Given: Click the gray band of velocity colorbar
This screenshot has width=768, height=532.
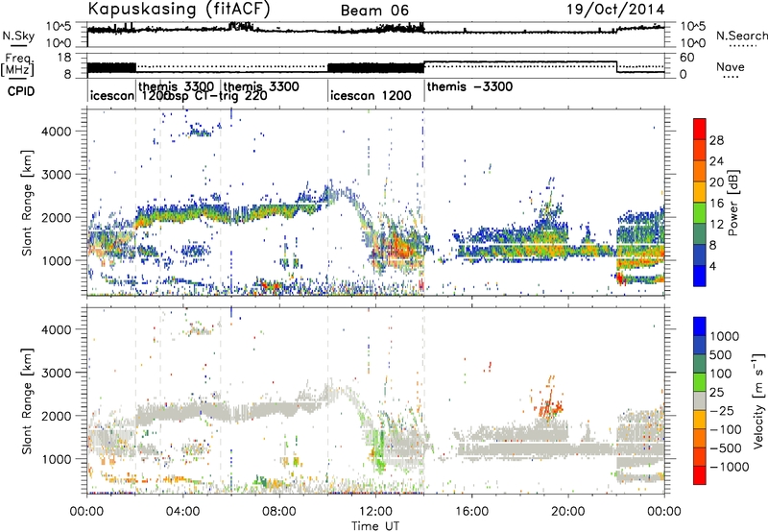Looking at the screenshot, I should point(700,401).
